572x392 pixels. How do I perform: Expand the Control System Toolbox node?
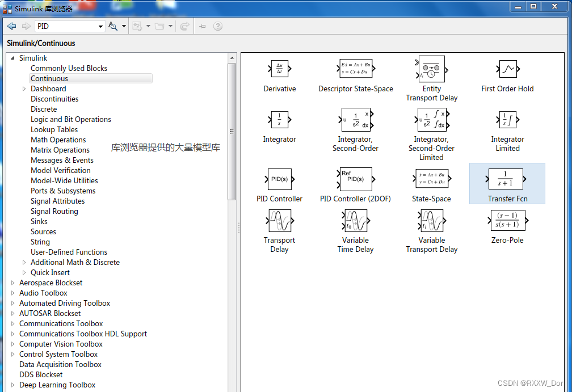(12, 354)
